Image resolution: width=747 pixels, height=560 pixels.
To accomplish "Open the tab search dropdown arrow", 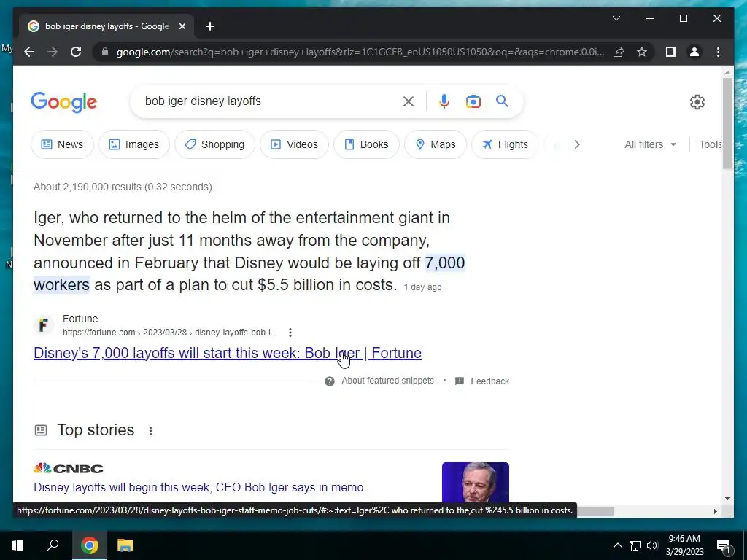I will pos(616,18).
